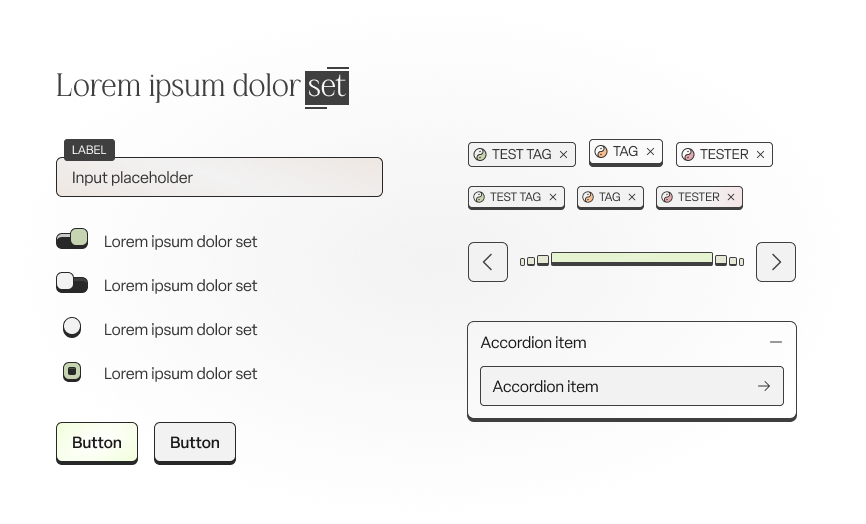Turn on the disabled white toggle switch
The image size is (866, 524).
click(72, 283)
